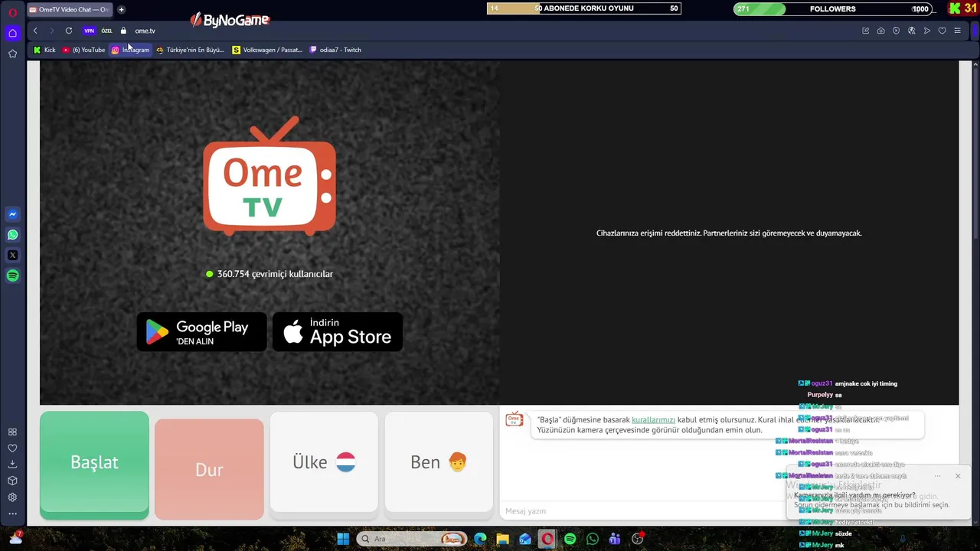Open the sidebar downloads icon
Viewport: 980px width, 551px height.
(x=12, y=465)
